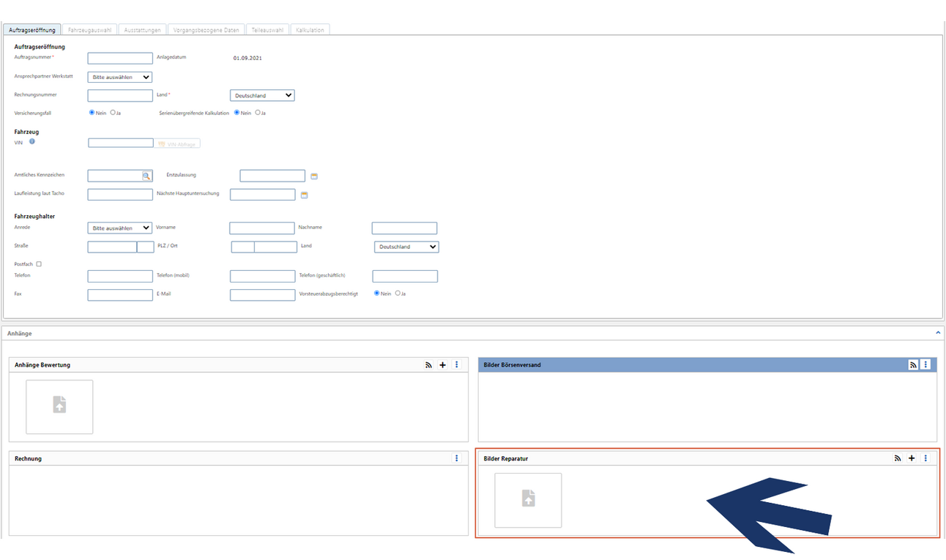946x560 pixels.
Task: Switch to the Kalkulation tab
Action: tap(310, 30)
